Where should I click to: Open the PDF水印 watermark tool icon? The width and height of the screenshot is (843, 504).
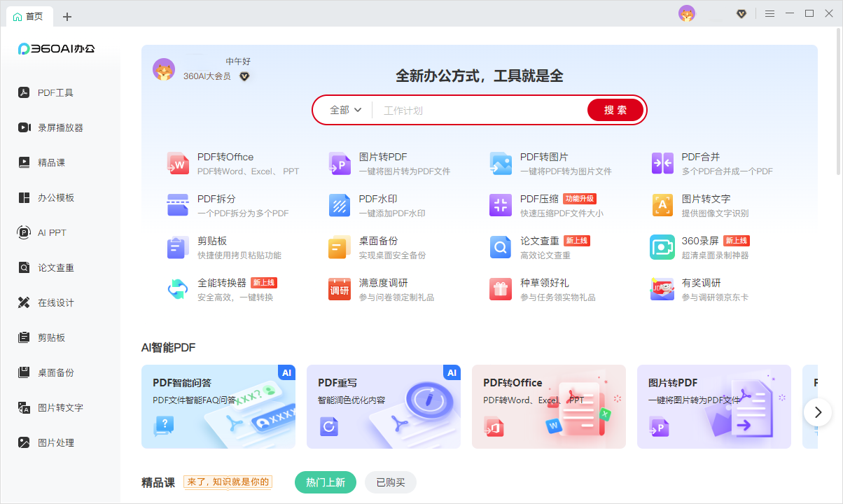340,205
